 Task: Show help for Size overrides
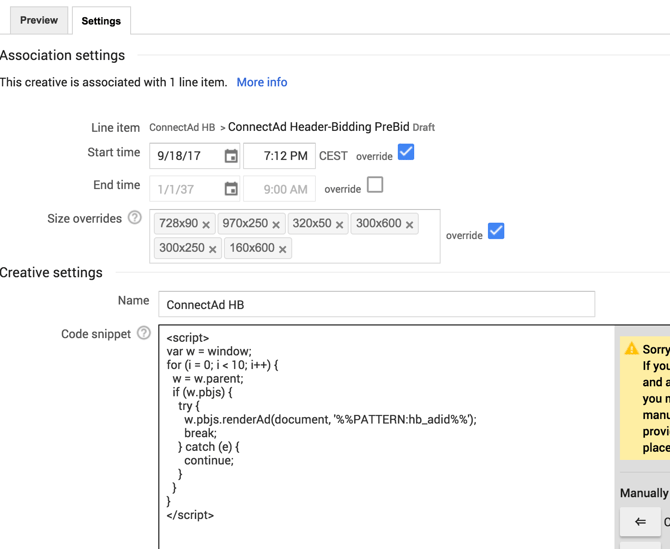tap(135, 217)
